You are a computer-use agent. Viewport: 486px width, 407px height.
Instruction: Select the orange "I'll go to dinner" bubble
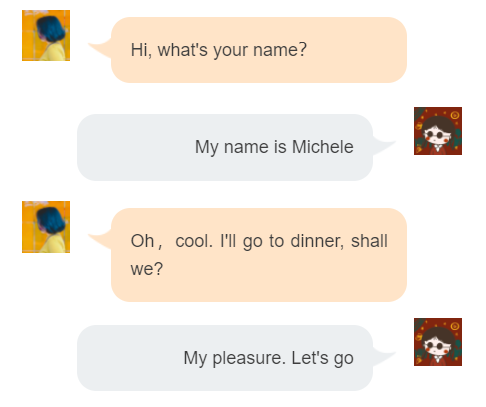[x=259, y=255]
